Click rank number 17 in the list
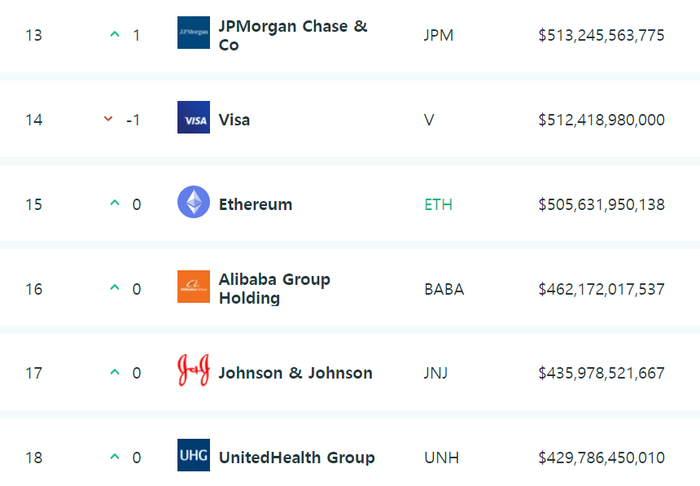The height and width of the screenshot is (486, 700). click(x=34, y=373)
